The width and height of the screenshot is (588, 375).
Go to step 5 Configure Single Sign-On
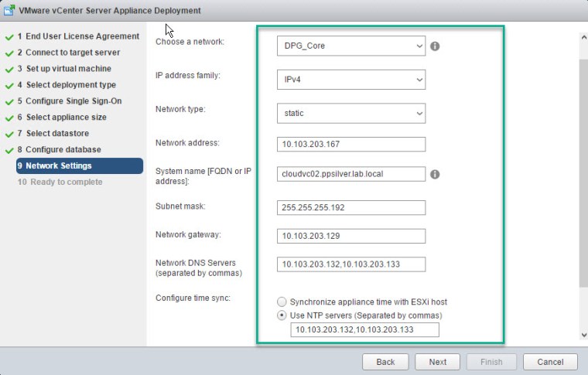[x=70, y=101]
